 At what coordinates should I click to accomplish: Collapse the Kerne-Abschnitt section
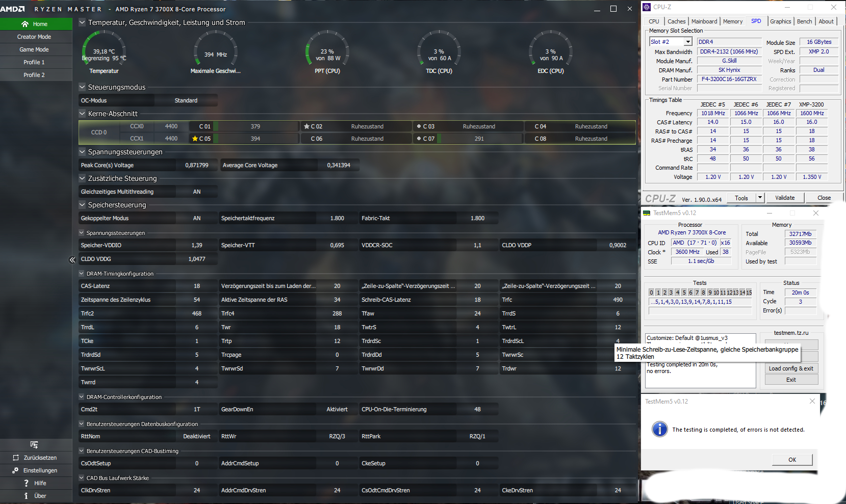pyautogui.click(x=82, y=114)
